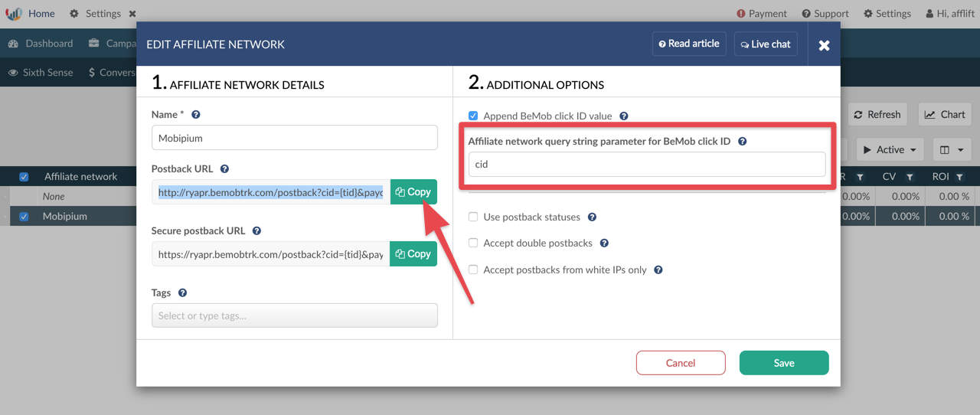Click the Save button
The width and height of the screenshot is (980, 415).
(783, 363)
